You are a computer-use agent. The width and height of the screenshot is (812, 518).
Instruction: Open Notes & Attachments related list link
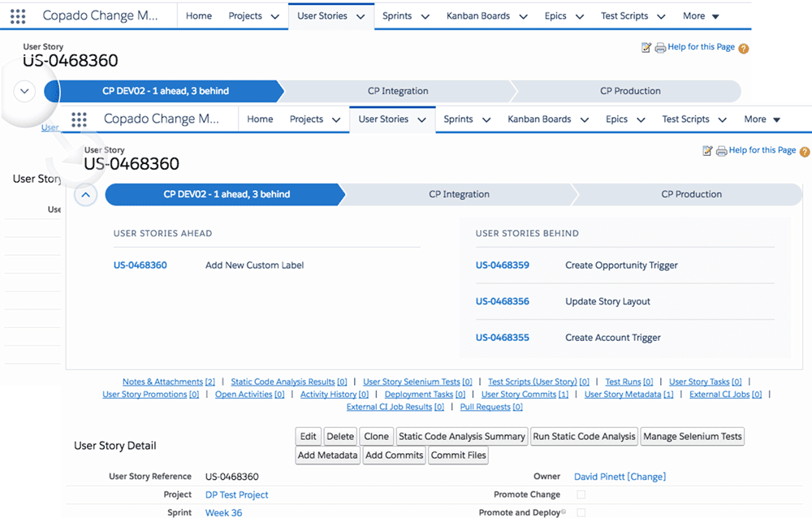click(x=168, y=382)
